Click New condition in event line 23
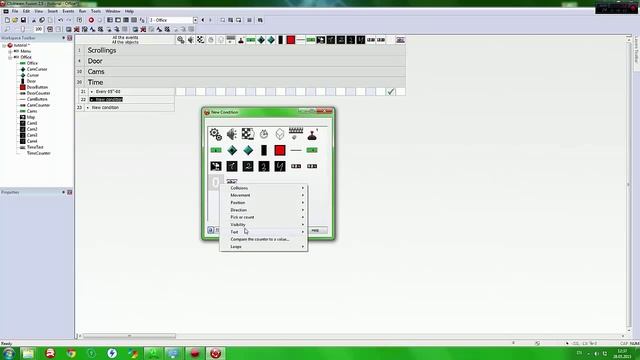This screenshot has height=360, width=640. 105,108
